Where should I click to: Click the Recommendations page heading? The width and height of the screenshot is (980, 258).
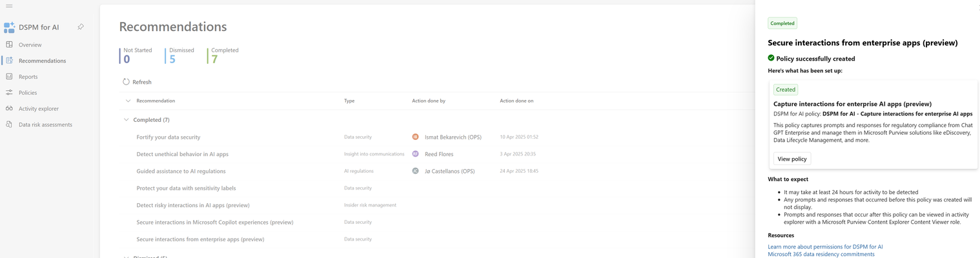coord(173,26)
